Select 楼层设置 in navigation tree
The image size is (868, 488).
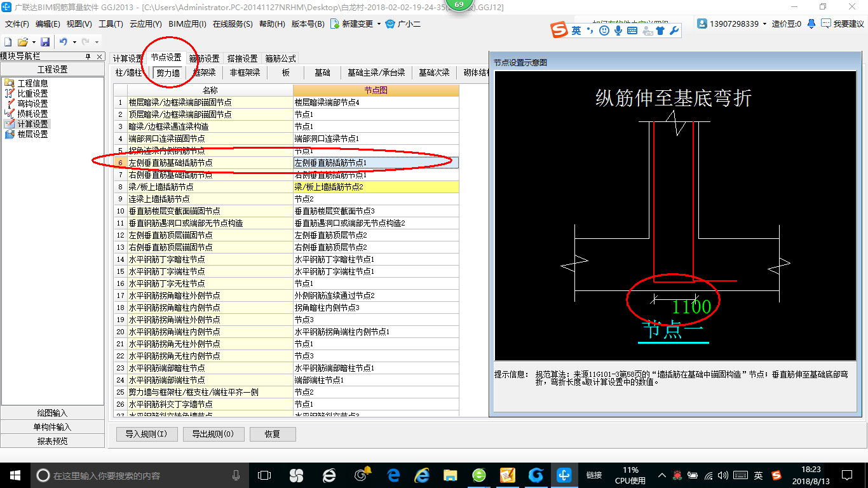pyautogui.click(x=32, y=134)
